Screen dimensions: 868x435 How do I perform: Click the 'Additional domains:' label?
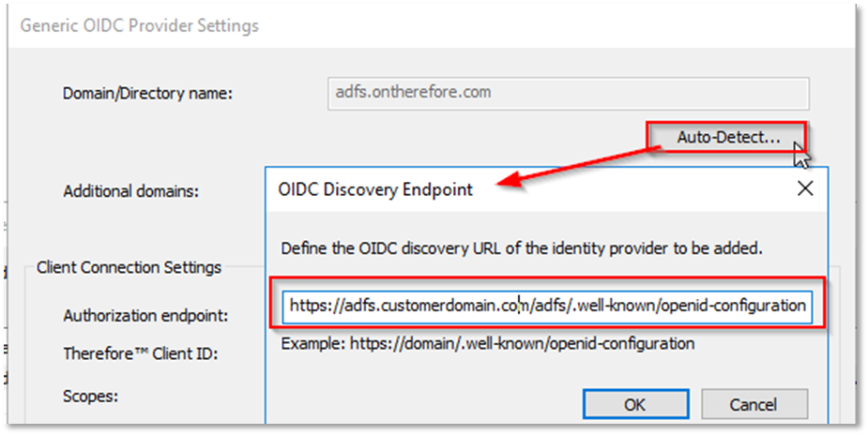click(x=131, y=191)
